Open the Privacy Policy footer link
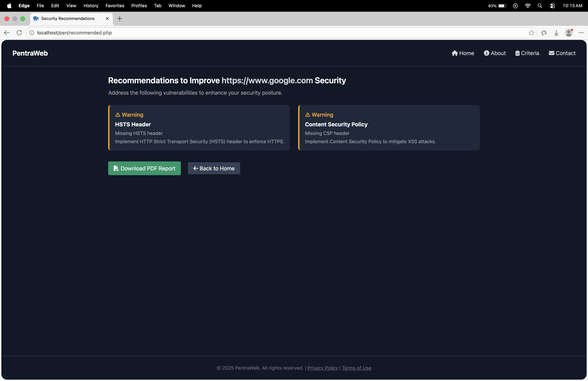The width and height of the screenshot is (588, 381). (x=322, y=368)
